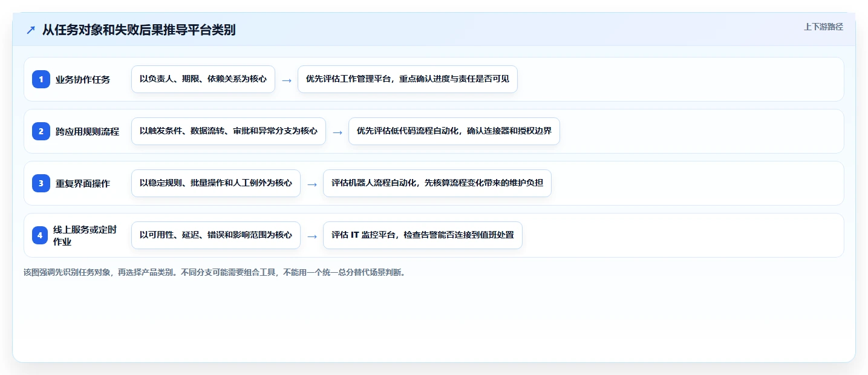The height and width of the screenshot is (375, 868).
Task: Click the arrow icon beside the title
Action: [31, 30]
